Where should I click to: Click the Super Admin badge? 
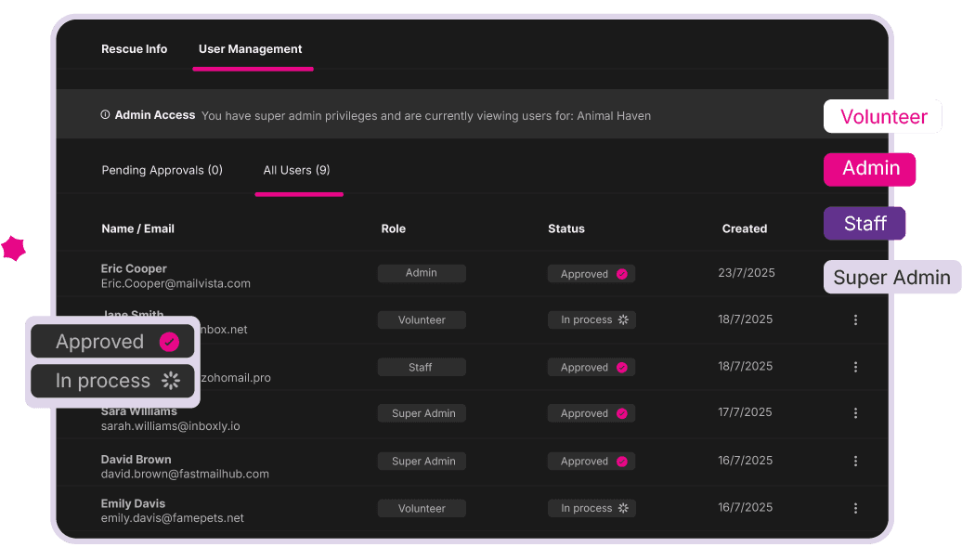tap(890, 277)
